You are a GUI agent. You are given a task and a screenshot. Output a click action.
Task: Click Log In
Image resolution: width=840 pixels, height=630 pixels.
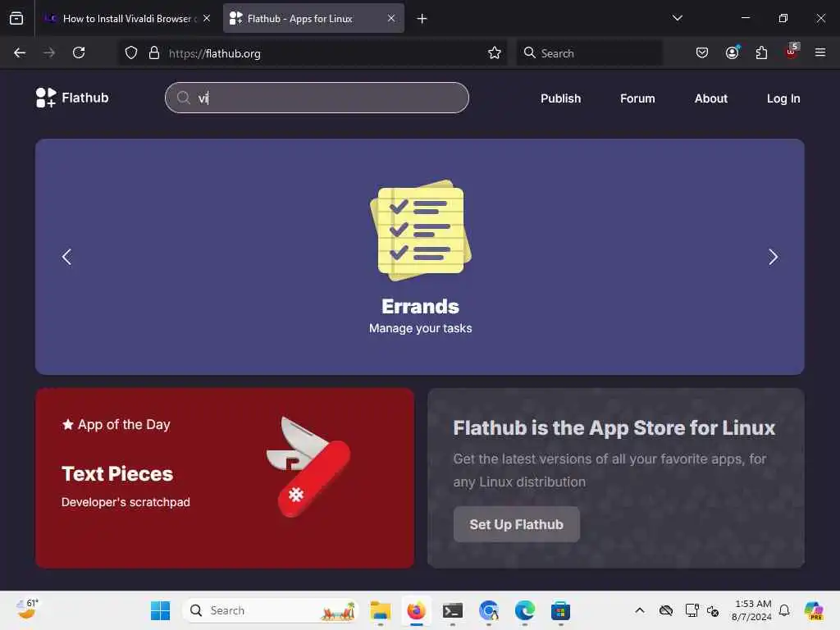tap(783, 98)
